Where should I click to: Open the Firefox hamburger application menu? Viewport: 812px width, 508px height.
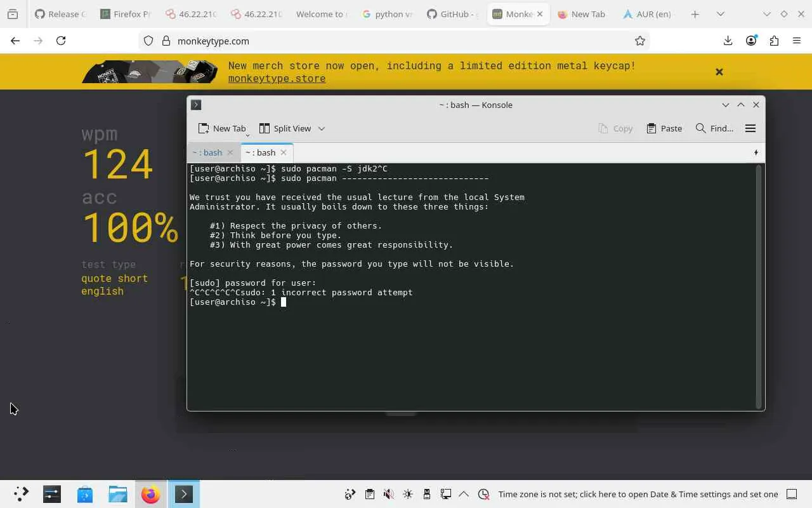pyautogui.click(x=797, y=41)
